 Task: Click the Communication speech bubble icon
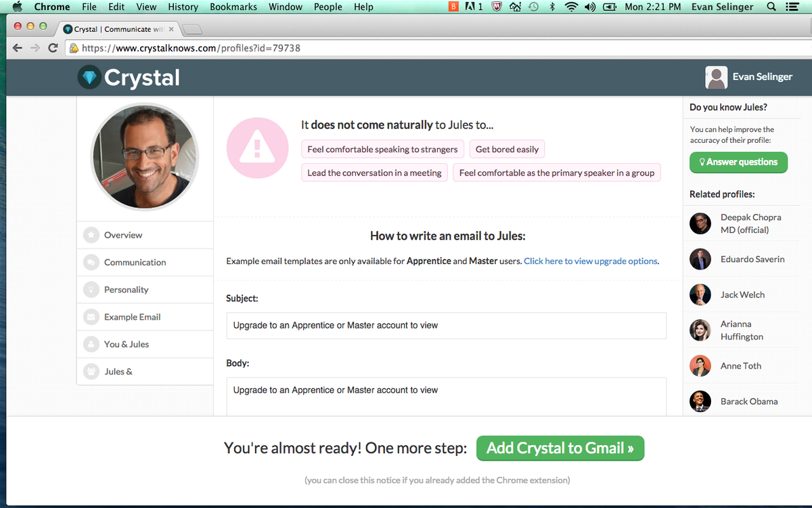coord(91,262)
